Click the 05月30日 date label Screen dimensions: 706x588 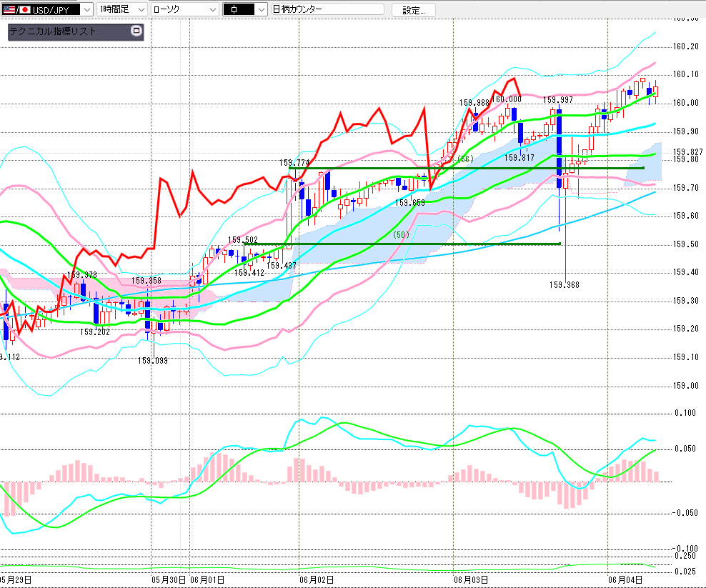click(x=169, y=580)
